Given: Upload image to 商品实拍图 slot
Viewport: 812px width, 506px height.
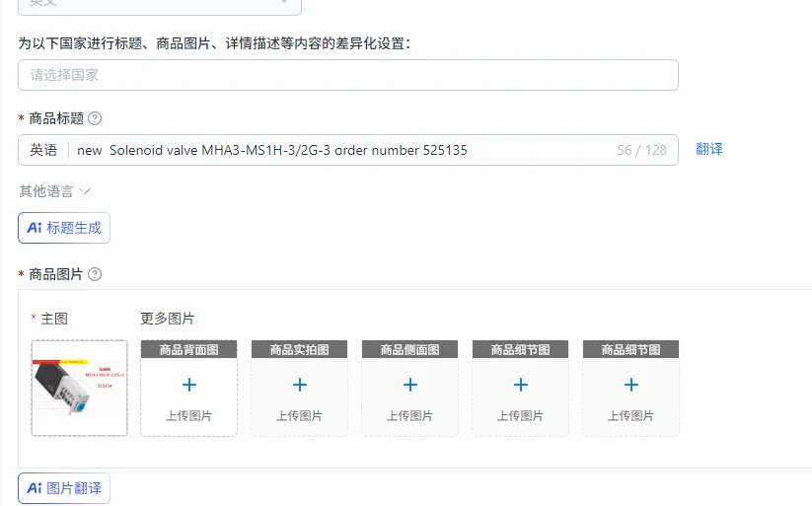Looking at the screenshot, I should (x=299, y=389).
